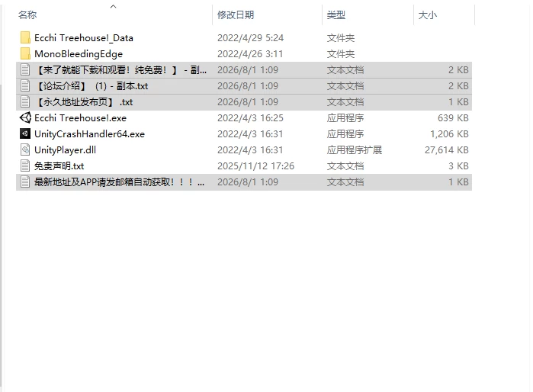The image size is (533, 392).
Task: Click type 应用程序 in UnityCrashHandler64.exe row
Action: (345, 134)
